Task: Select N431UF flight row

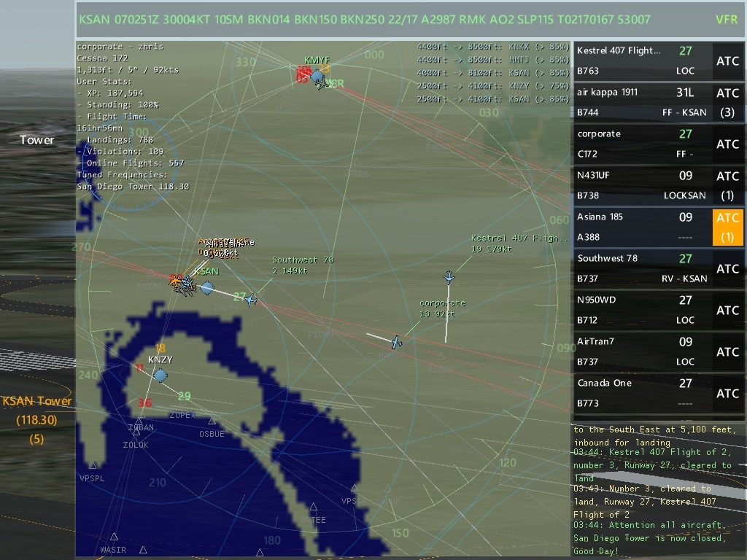Action: (x=643, y=185)
